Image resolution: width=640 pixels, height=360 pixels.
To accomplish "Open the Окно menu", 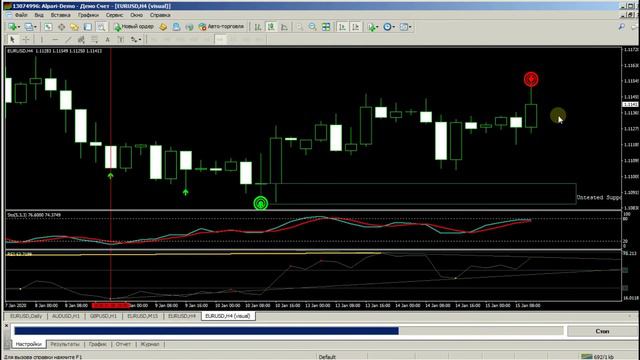I will pos(136,15).
